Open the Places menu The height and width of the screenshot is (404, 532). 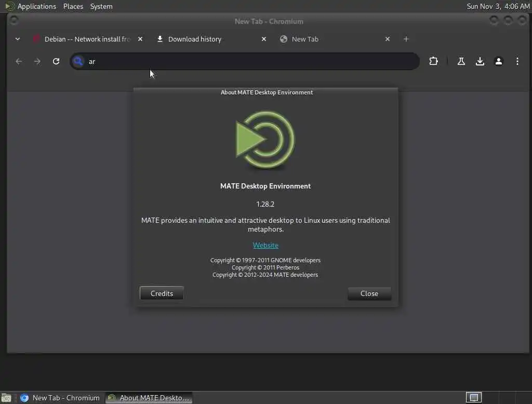tap(73, 6)
